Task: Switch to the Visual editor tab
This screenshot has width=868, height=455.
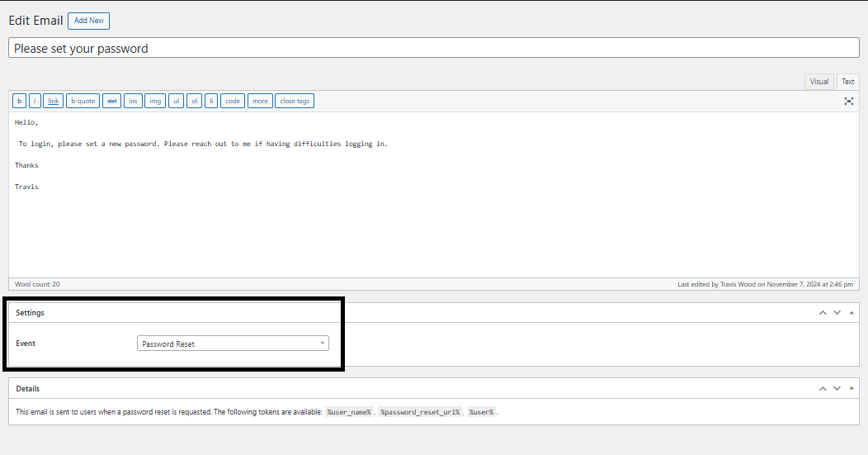Action: coord(818,82)
